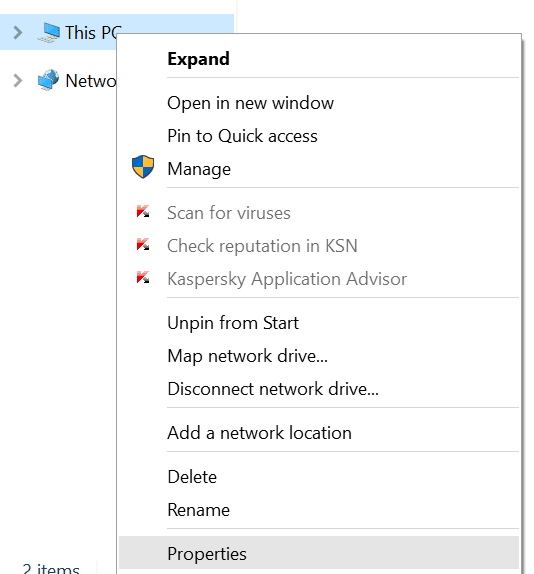Select Map network drive... option
Screen dimensions: 534x574
coord(319,356)
